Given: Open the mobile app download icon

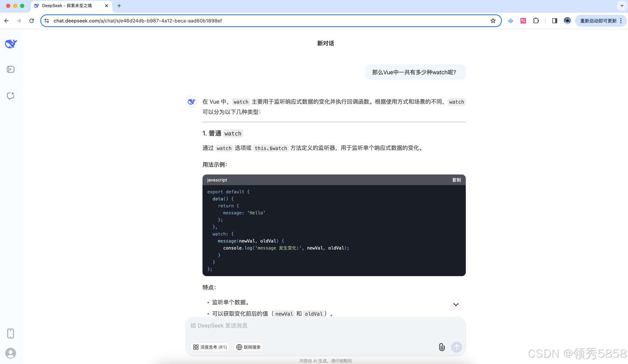Looking at the screenshot, I should click(11, 333).
